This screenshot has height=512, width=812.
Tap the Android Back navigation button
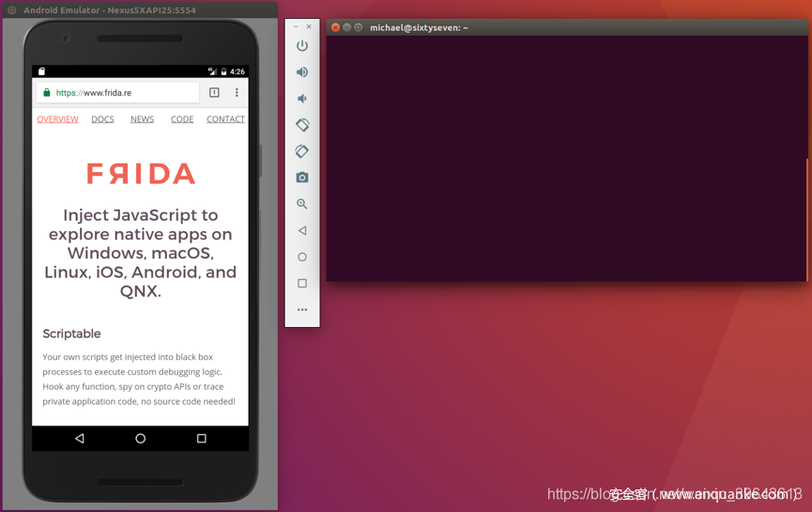[79, 439]
